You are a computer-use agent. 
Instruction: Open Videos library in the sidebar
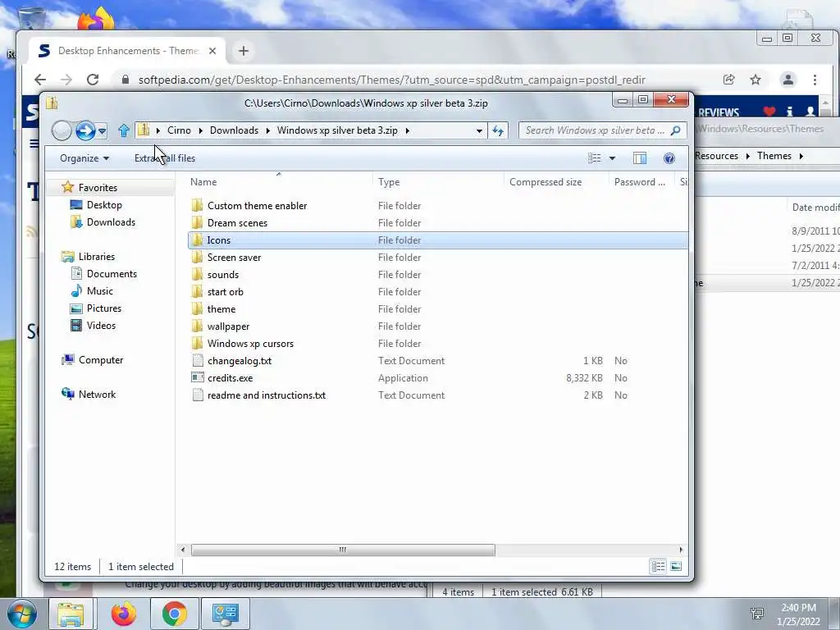click(x=101, y=325)
